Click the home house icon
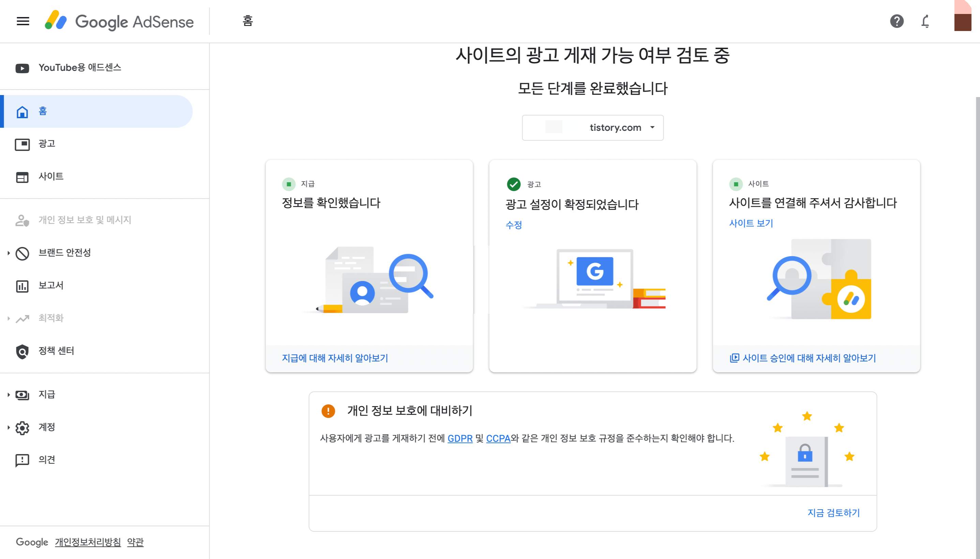The width and height of the screenshot is (980, 559). (22, 112)
